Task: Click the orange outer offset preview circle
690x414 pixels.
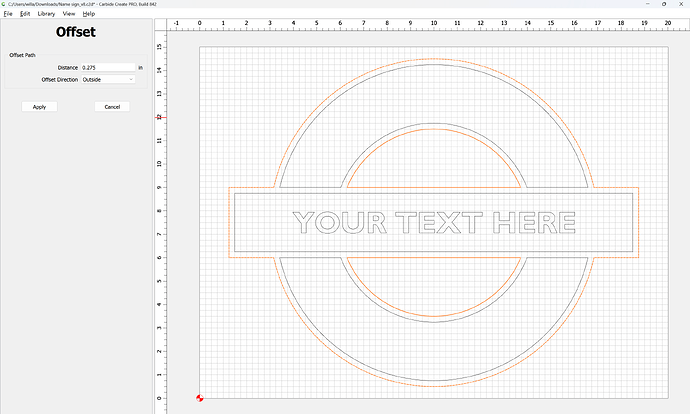Action: coord(433,59)
